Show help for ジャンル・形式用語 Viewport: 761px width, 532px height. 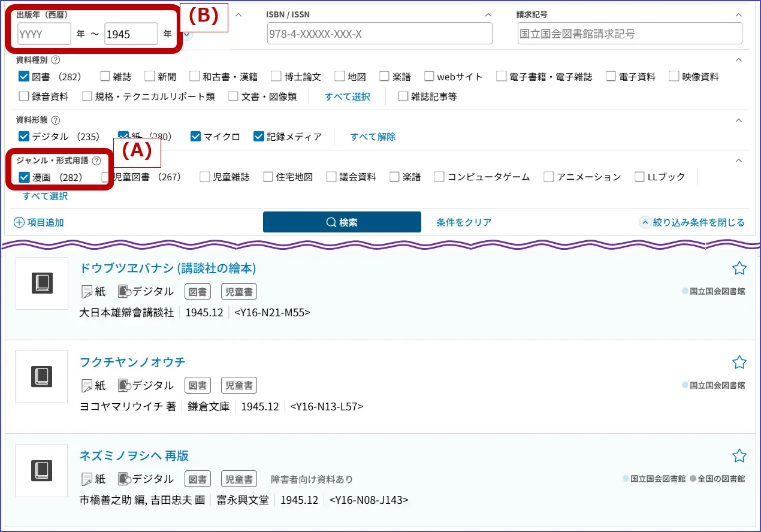(96, 161)
